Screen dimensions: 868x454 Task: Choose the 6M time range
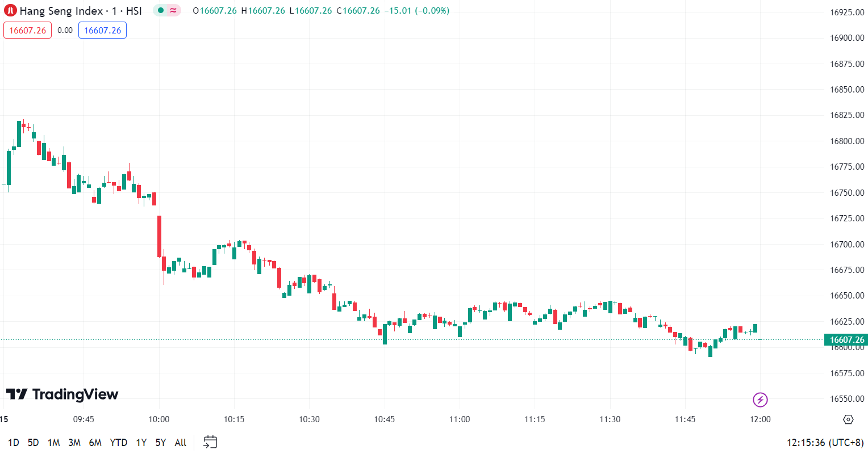tap(95, 443)
